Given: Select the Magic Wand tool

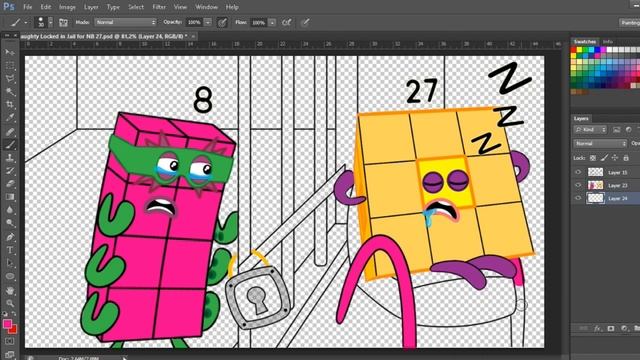Looking at the screenshot, I should tap(10, 91).
